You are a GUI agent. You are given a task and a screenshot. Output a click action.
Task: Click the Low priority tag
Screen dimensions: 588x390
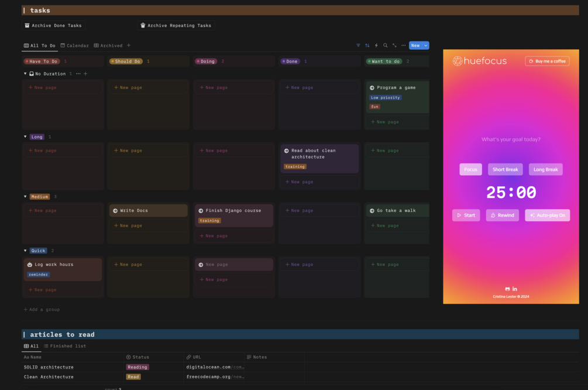[386, 98]
